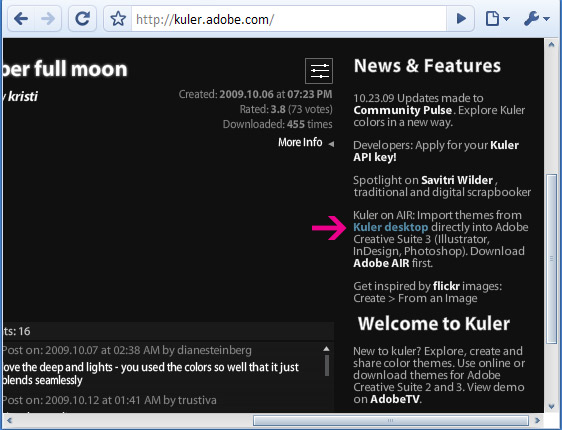Open the wrench tools menu

coord(531,19)
